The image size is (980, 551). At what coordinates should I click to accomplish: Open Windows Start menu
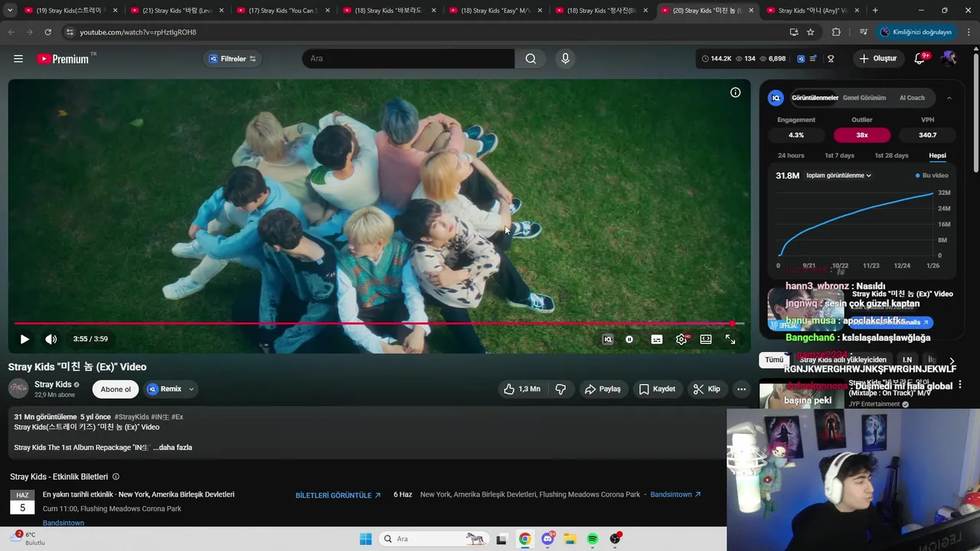(x=366, y=539)
